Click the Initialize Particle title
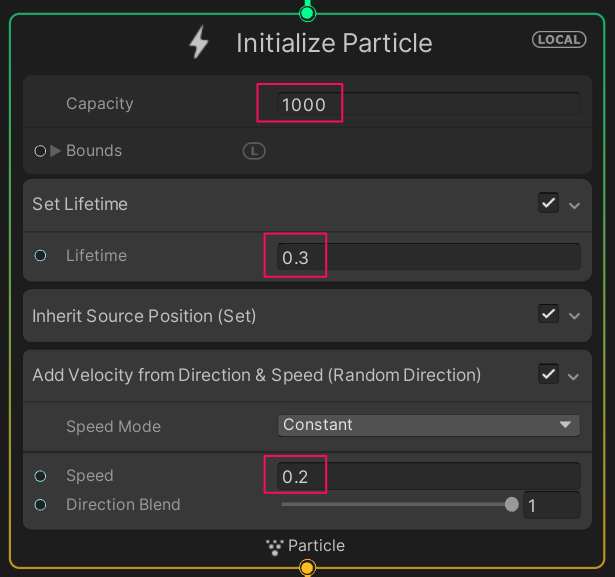 [x=334, y=43]
